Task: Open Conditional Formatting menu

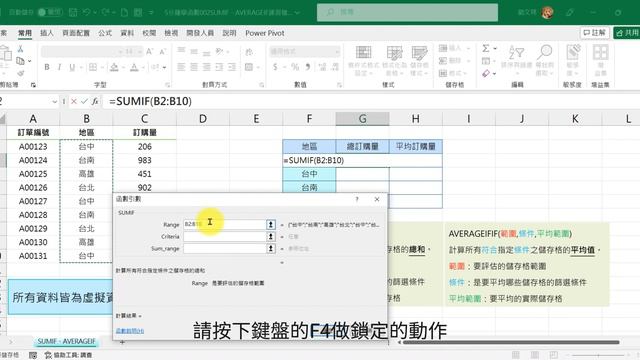Action: (363, 60)
